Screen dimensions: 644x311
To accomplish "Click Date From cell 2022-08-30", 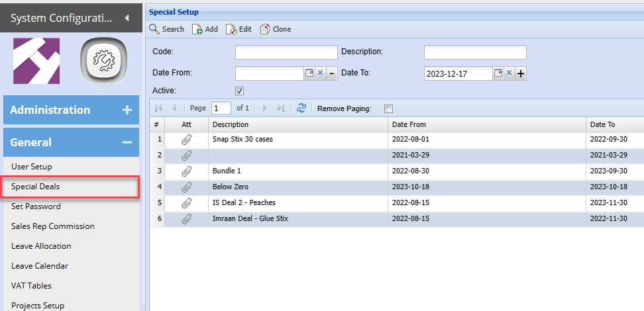I will coord(487,171).
